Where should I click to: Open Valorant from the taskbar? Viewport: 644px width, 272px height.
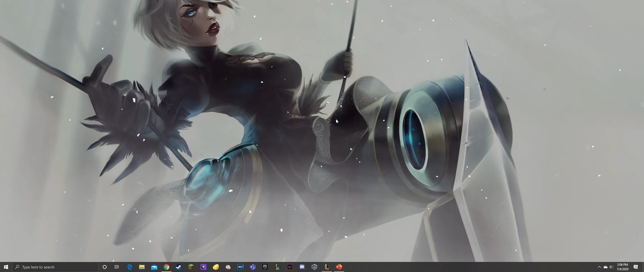pyautogui.click(x=290, y=267)
